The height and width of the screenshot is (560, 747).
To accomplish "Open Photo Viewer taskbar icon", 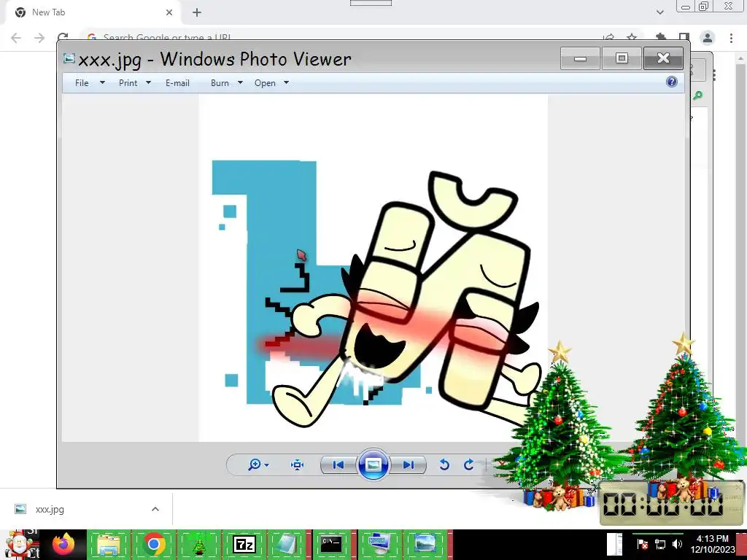I will point(425,544).
